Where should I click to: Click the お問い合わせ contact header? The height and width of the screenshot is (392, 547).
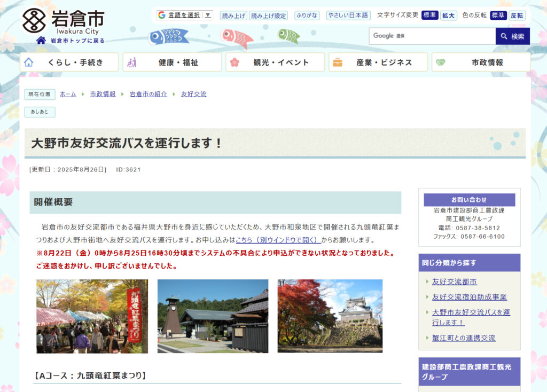[x=469, y=200]
